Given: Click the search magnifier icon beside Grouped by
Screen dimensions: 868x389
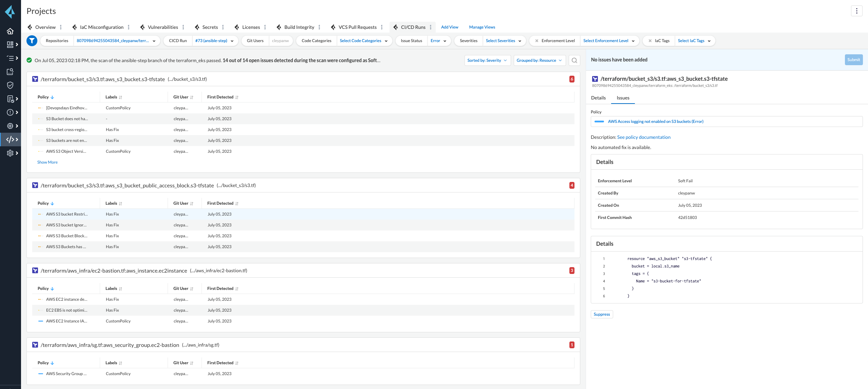Looking at the screenshot, I should pos(574,60).
